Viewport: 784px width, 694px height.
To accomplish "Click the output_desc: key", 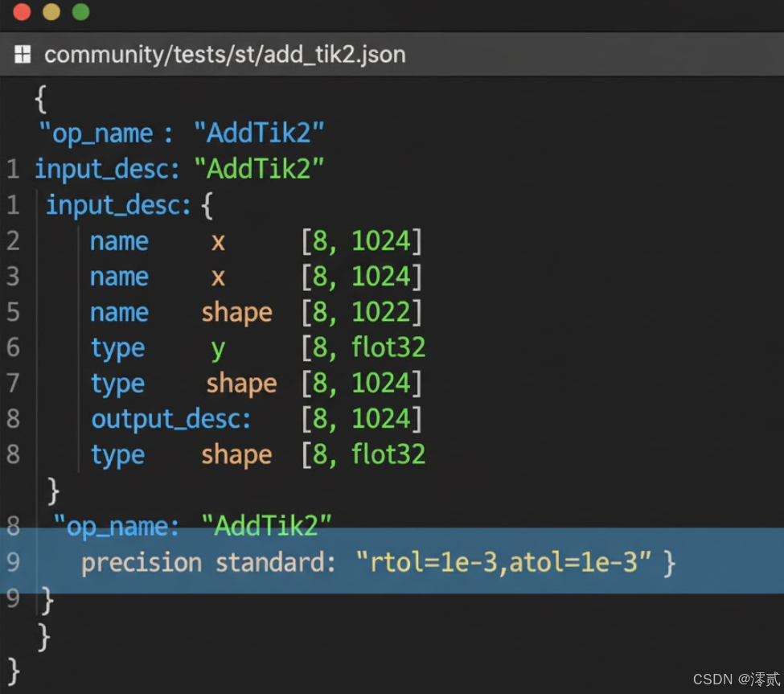I will [x=171, y=419].
